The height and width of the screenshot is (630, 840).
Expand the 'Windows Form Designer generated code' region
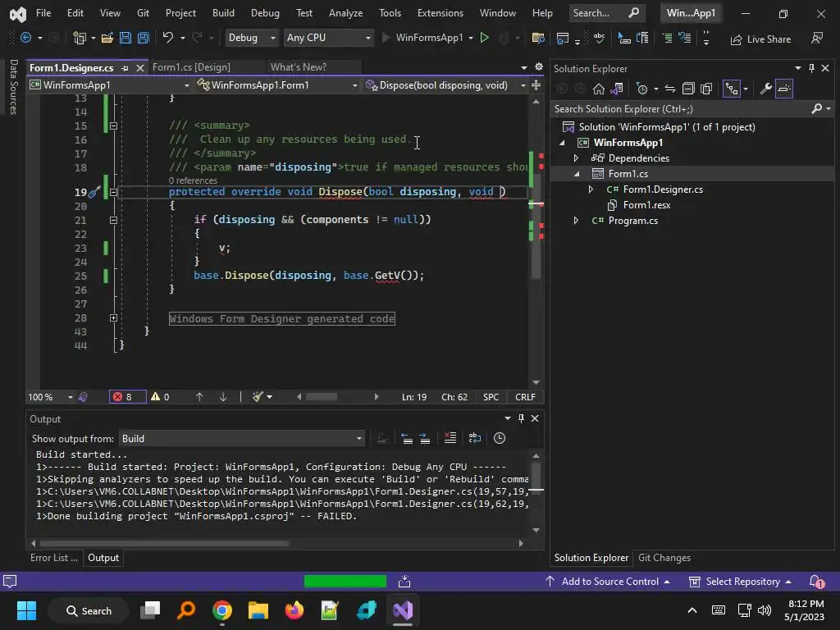point(113,318)
